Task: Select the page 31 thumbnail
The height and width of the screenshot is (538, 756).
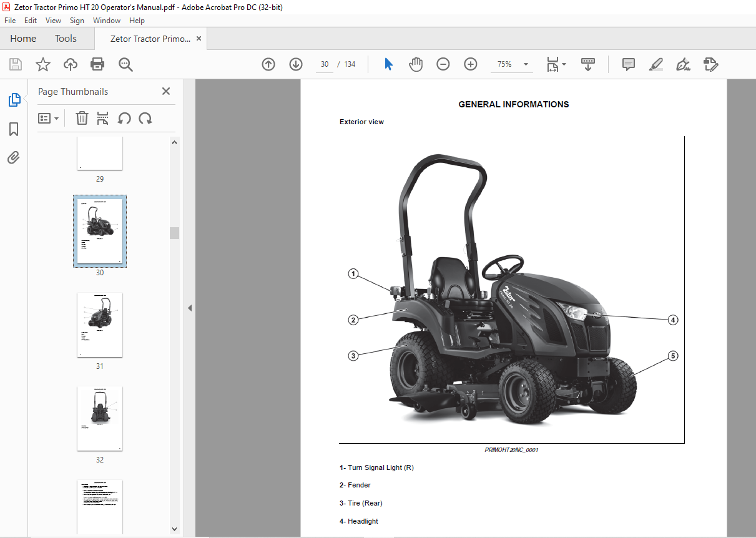Action: pos(100,325)
